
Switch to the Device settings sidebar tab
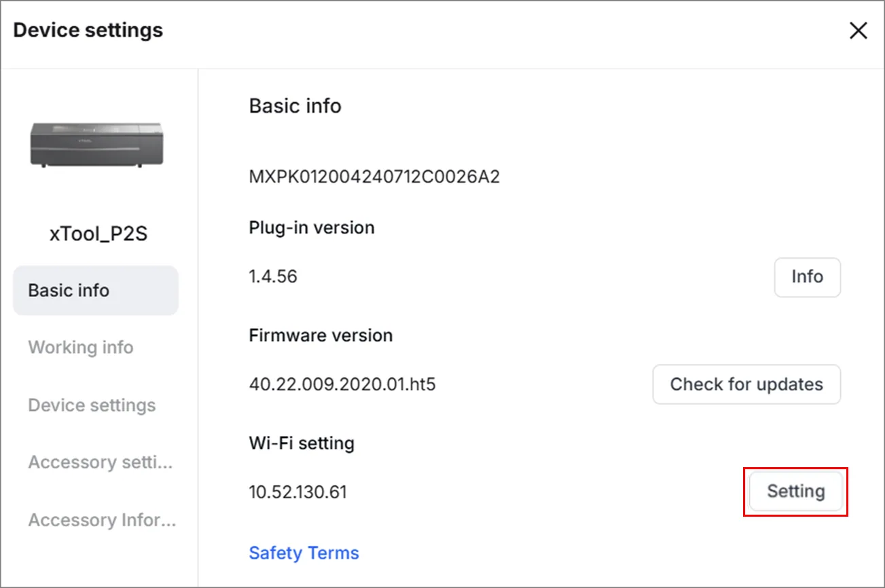point(92,405)
